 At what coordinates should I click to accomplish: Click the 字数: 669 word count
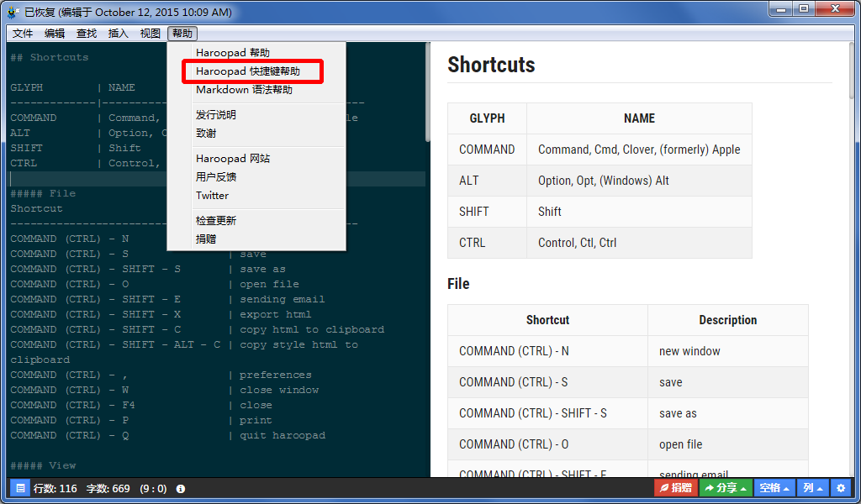(108, 489)
